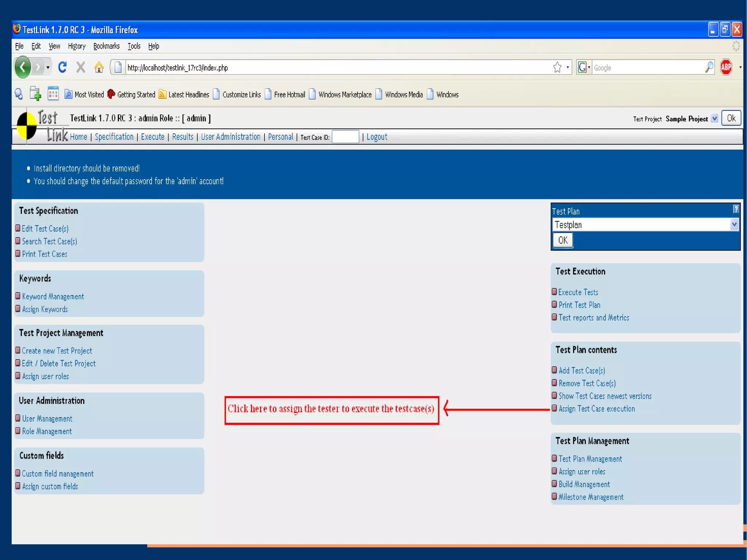The width and height of the screenshot is (747, 560).
Task: Open Test reports and Metrics link
Action: 594,318
